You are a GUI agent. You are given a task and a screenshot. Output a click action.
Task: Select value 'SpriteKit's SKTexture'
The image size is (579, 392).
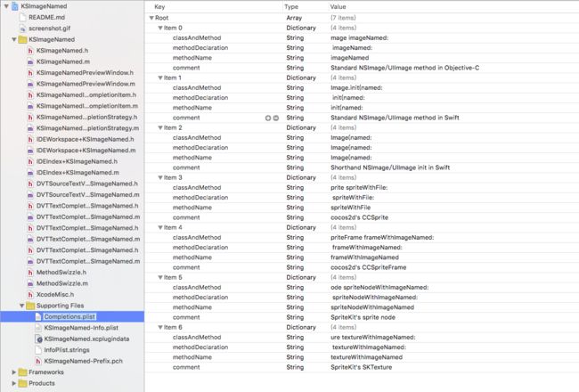tap(362, 367)
